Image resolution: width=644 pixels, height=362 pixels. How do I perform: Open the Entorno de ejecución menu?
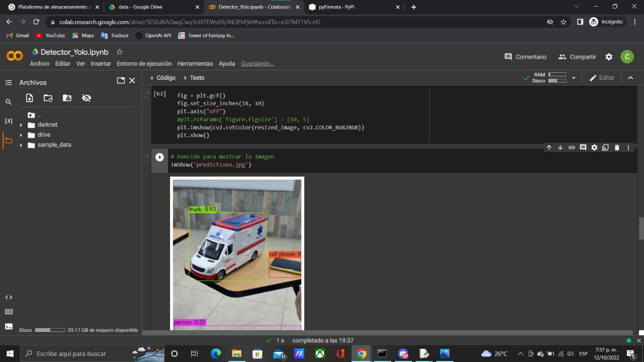click(x=144, y=64)
